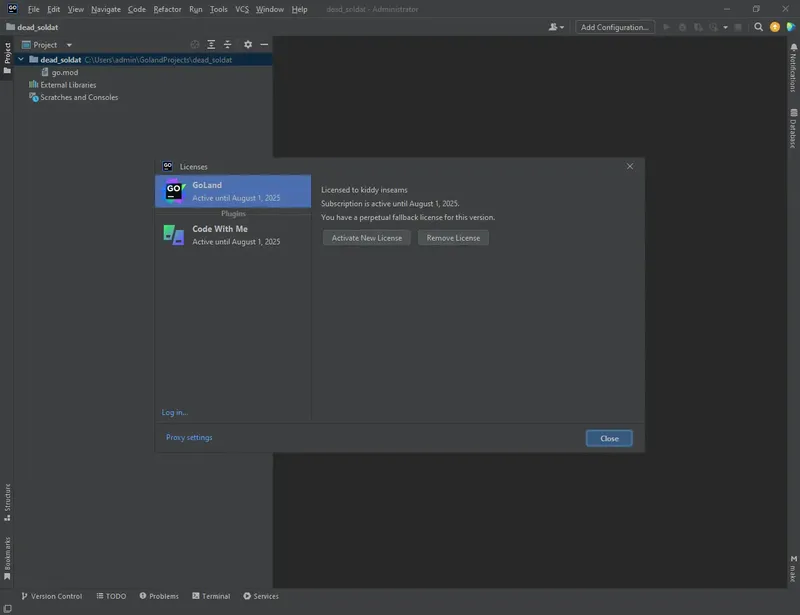Select GoLand license entry
This screenshot has height=615, width=800.
233,191
